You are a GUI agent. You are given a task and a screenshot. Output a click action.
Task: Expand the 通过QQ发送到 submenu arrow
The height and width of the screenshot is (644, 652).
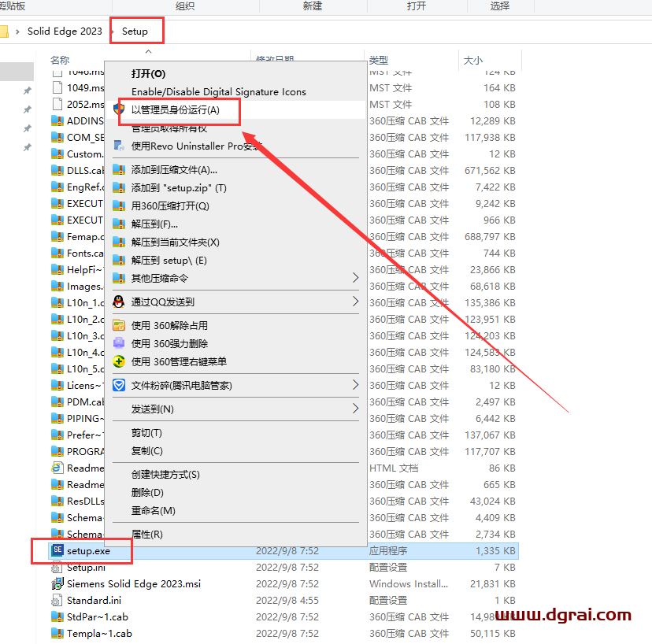[x=355, y=302]
